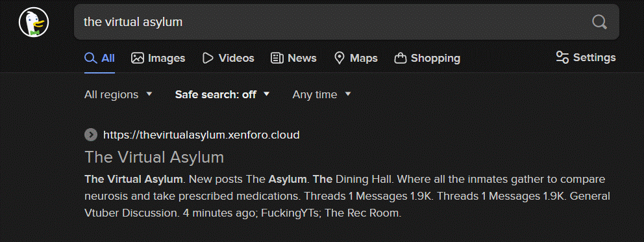This screenshot has height=242, width=644.
Task: Click the Maps tab pin icon
Action: pos(340,58)
